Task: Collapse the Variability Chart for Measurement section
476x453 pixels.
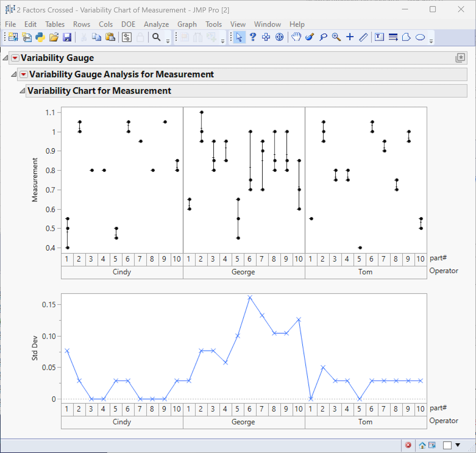Action: pos(22,90)
